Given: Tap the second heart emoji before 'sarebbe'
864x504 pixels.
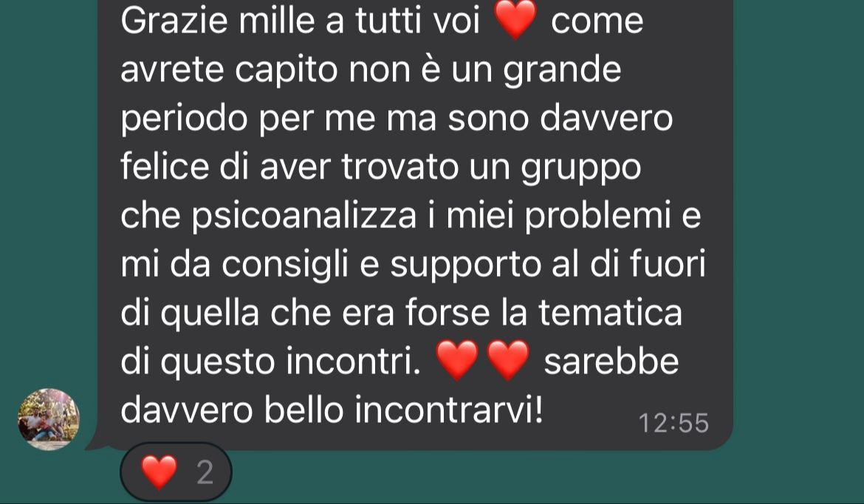Looking at the screenshot, I should [x=508, y=360].
